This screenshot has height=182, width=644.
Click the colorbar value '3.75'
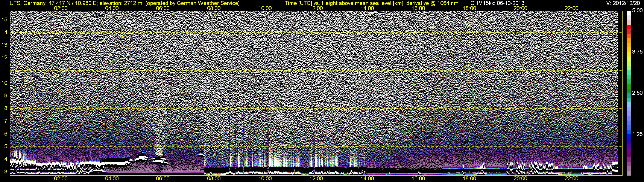point(637,52)
